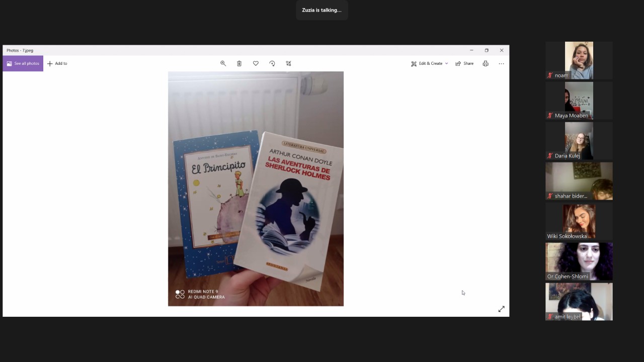The height and width of the screenshot is (362, 644).
Task: Select Daria Kulej's video thumbnail
Action: (579, 141)
